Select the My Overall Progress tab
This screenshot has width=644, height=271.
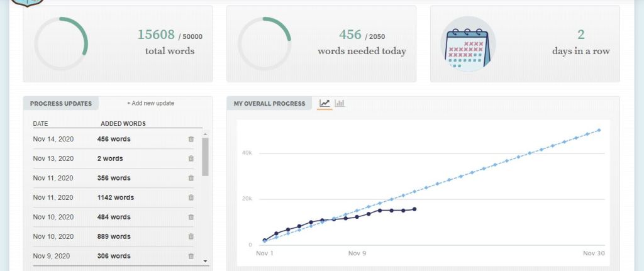click(269, 104)
